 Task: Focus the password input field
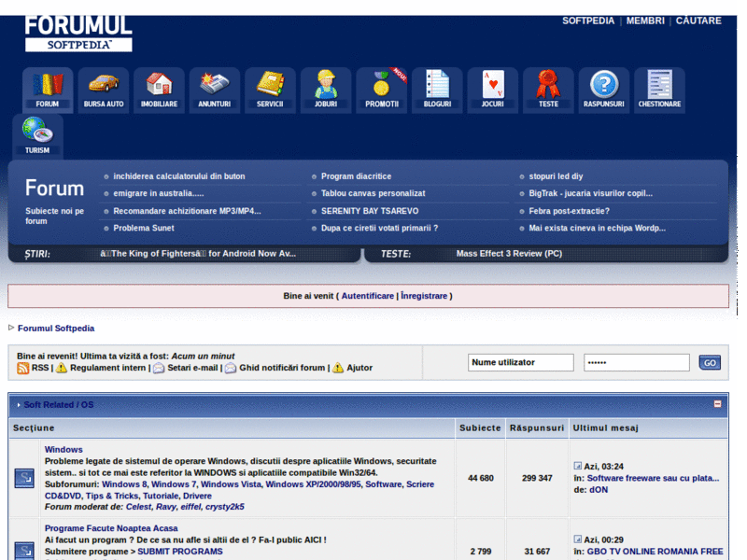(637, 362)
